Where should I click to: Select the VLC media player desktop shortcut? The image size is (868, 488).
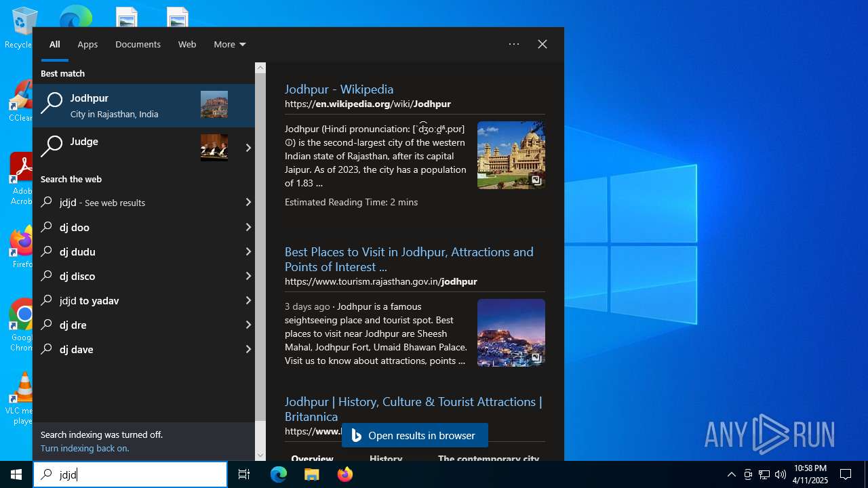coord(20,399)
